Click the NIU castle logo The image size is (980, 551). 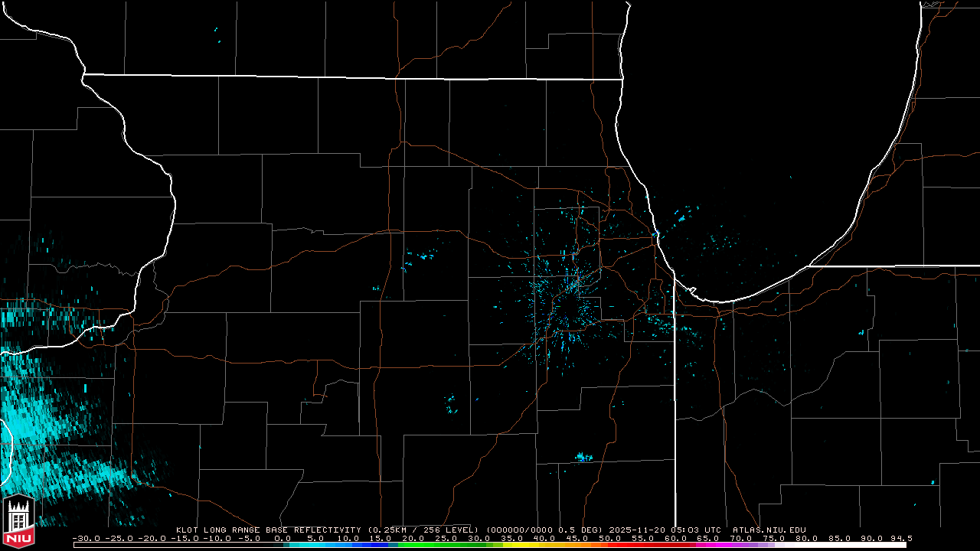click(19, 515)
